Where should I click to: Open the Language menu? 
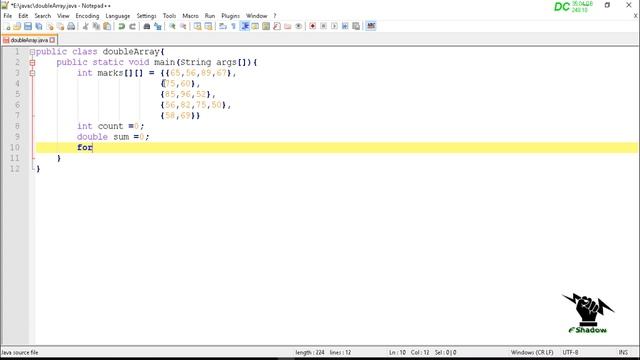118,16
